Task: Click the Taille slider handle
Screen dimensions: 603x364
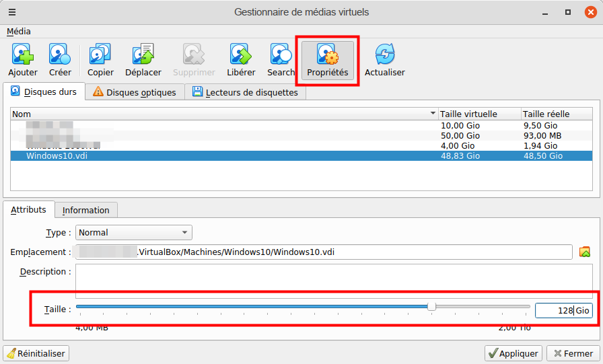Action: click(x=431, y=307)
